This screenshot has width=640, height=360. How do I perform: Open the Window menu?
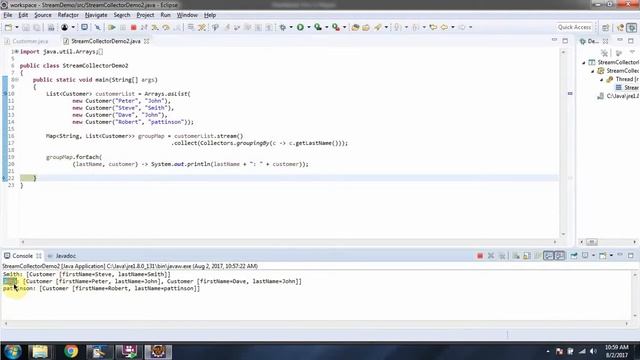[187, 15]
